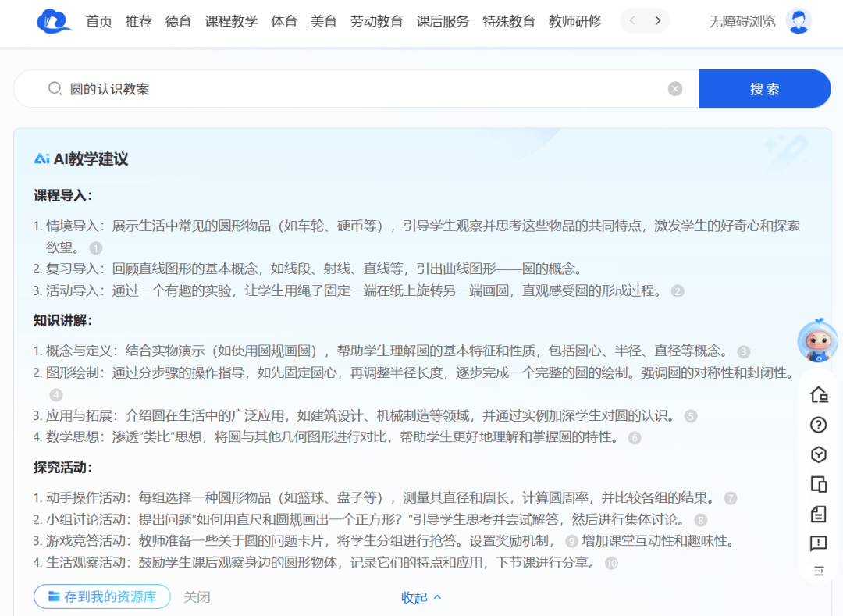843x616 pixels.
Task: Click the platform logo in the header
Action: coord(54,21)
